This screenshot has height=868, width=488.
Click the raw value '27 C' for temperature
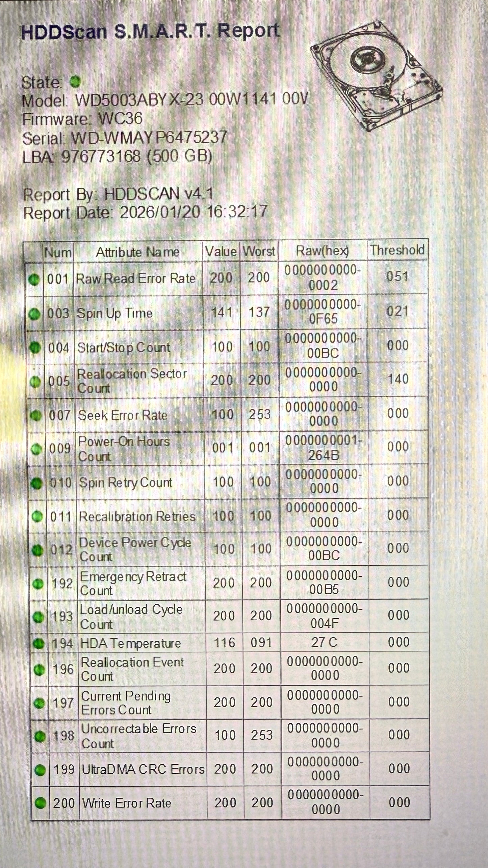click(x=324, y=642)
